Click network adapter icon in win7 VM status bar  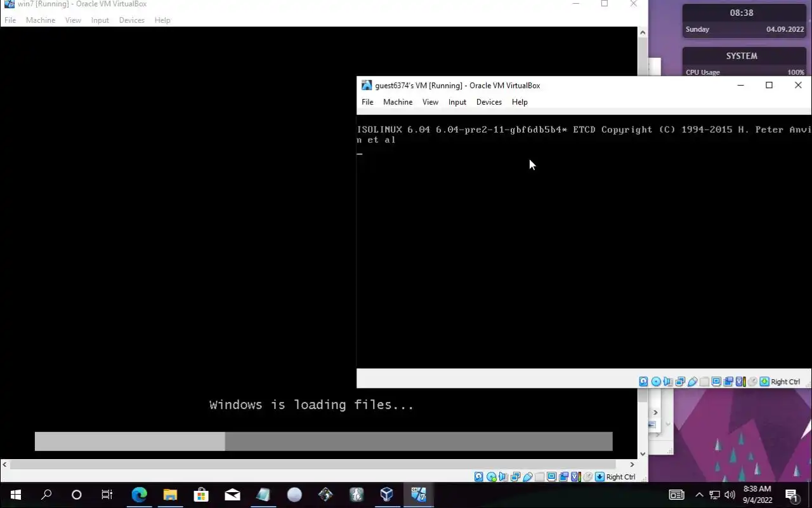pyautogui.click(x=515, y=477)
